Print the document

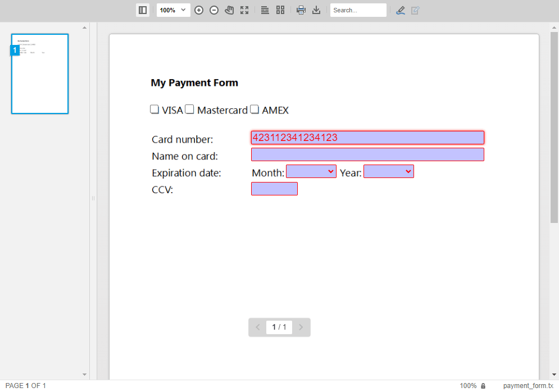(301, 10)
